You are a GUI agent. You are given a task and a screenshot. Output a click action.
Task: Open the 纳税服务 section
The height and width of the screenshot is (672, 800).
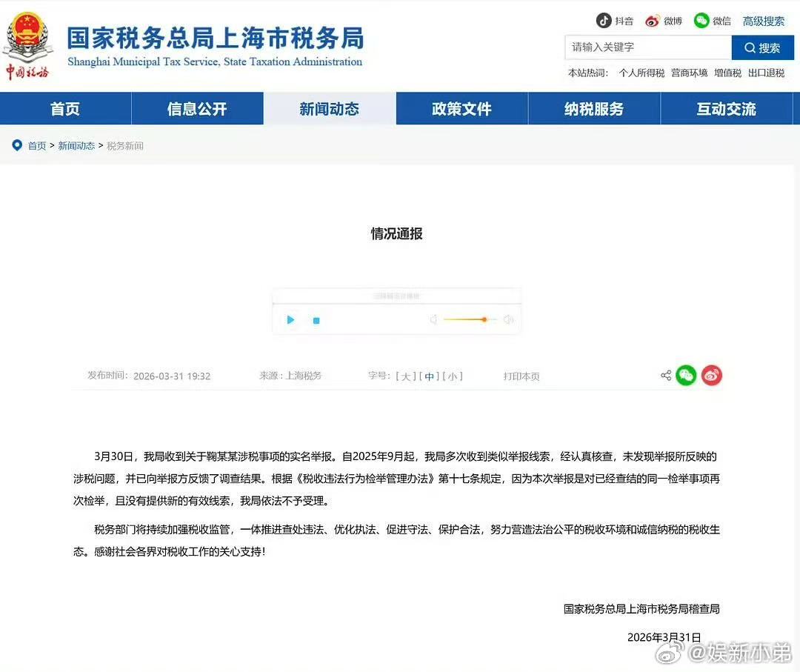593,108
